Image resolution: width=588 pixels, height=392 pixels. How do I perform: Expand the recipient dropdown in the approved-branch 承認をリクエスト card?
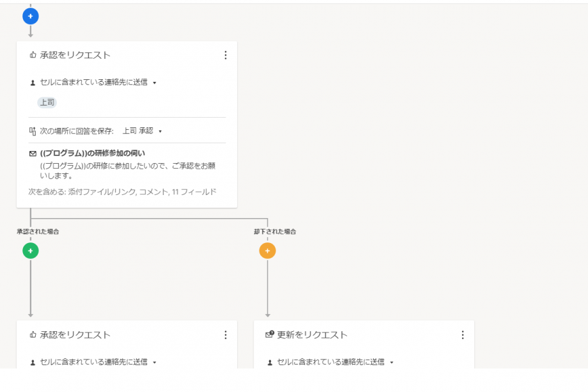tap(155, 362)
